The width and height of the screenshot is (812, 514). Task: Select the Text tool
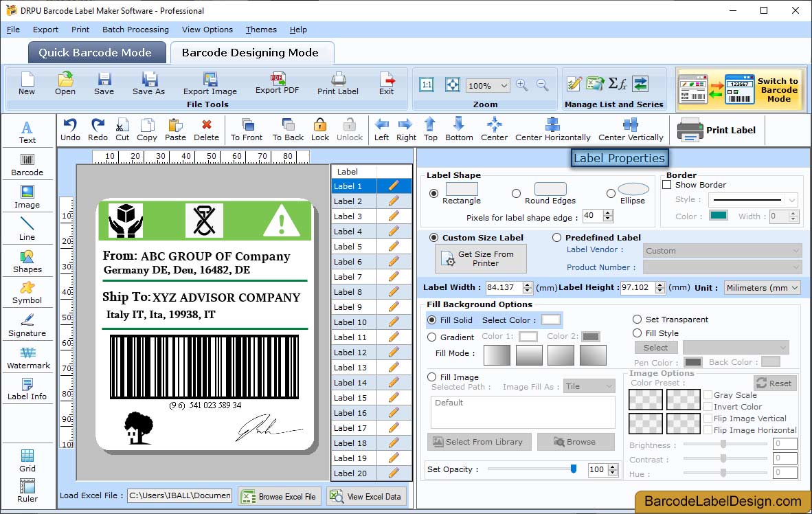click(27, 132)
